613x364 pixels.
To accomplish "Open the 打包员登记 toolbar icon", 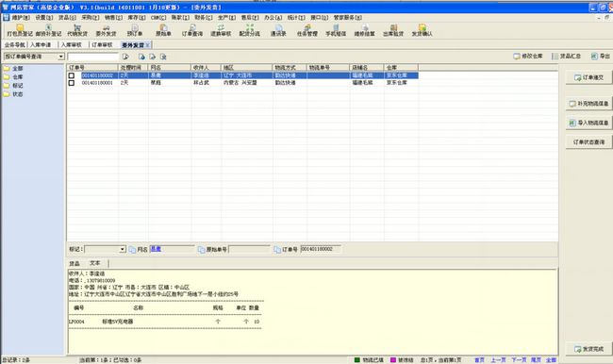I will 20,30.
